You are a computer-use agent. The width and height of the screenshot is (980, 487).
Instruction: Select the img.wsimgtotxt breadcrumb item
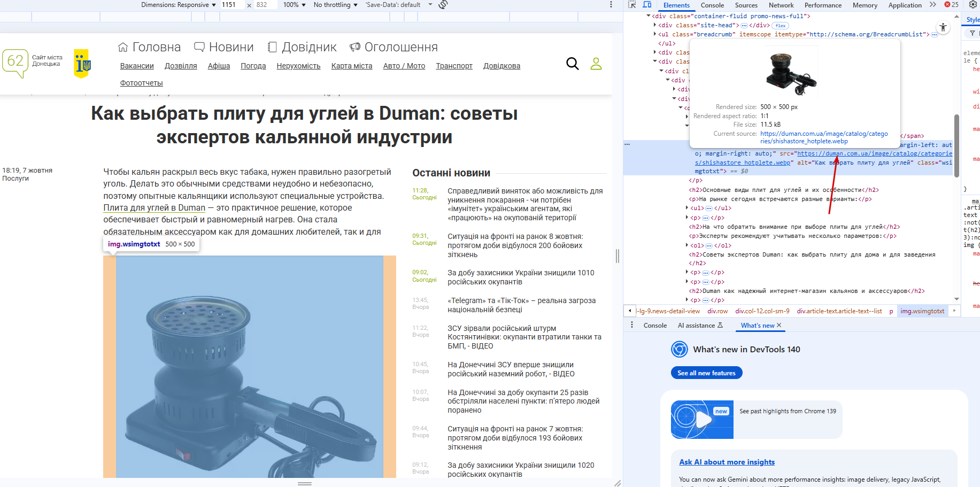point(922,311)
